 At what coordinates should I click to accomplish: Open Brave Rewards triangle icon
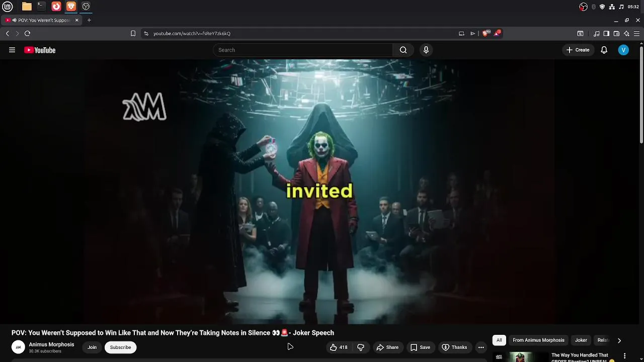click(x=497, y=33)
